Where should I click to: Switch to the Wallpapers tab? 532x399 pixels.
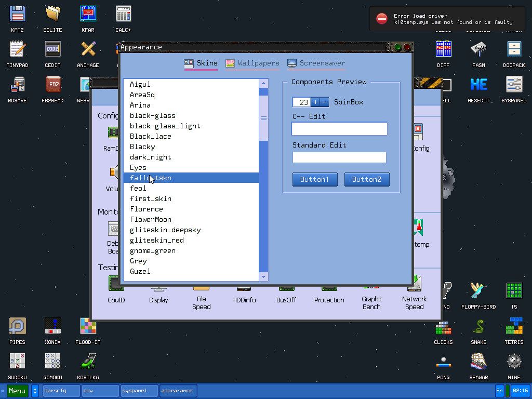tap(252, 63)
